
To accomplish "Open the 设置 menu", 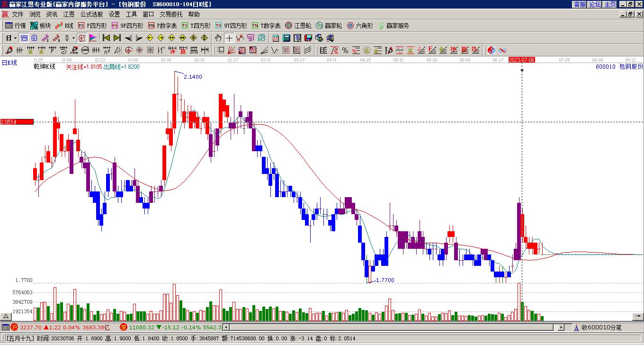I will (115, 15).
